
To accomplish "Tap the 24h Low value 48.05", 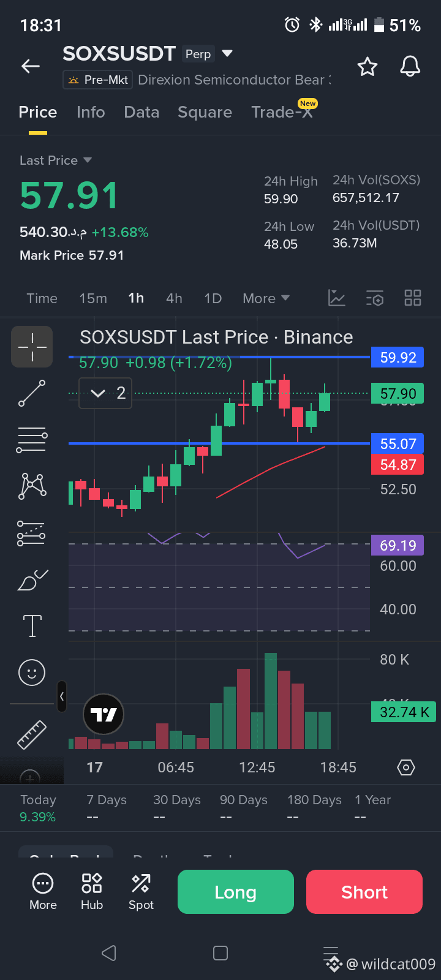I will pyautogui.click(x=281, y=244).
